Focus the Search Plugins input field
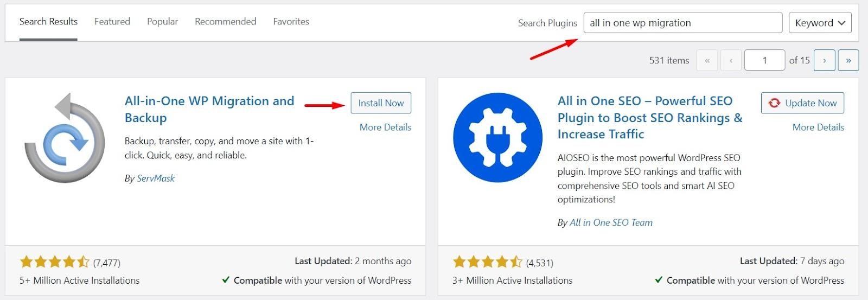Image resolution: width=868 pixels, height=300 pixels. [683, 23]
